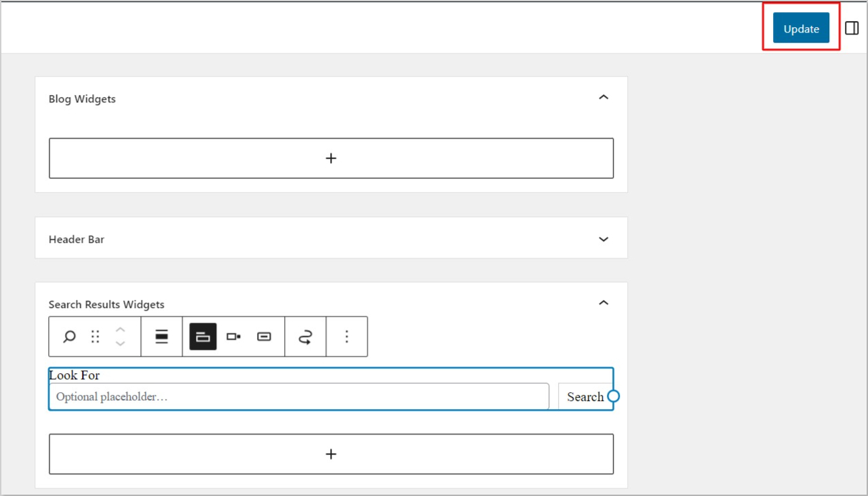
Task: Click the drag handle in the block toolbar
Action: (x=95, y=336)
